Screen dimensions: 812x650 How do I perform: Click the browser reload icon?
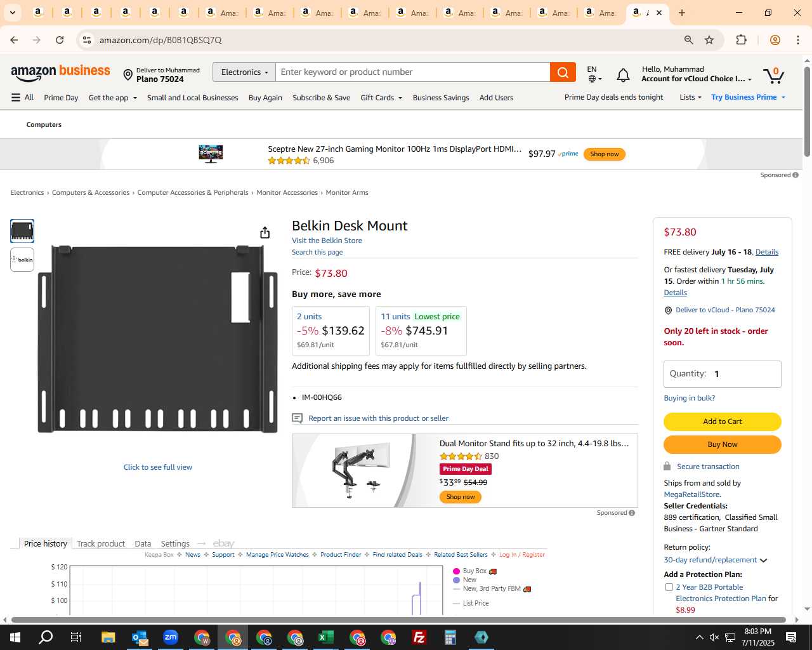[60, 40]
